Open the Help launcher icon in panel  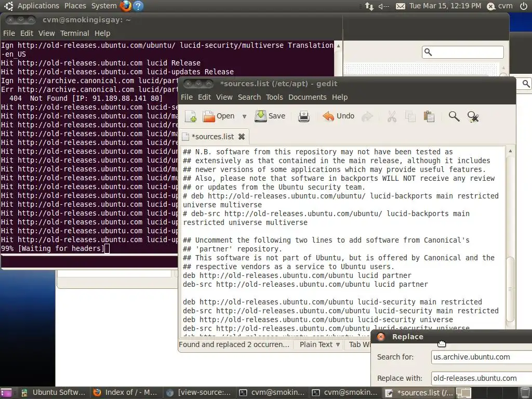(138, 6)
